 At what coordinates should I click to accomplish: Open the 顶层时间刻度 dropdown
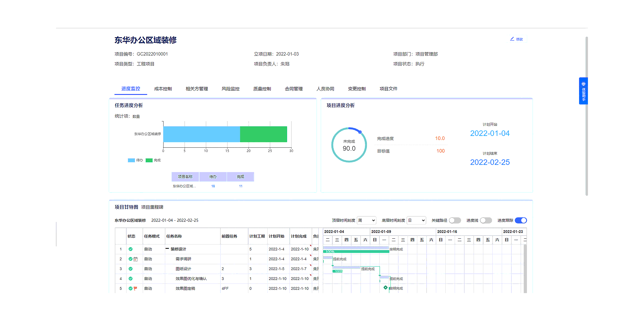[366, 220]
